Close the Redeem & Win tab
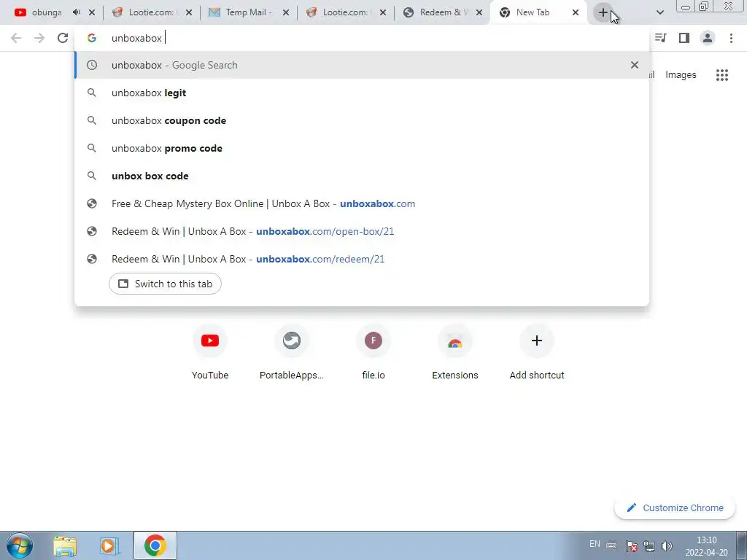747x560 pixels. coord(479,13)
